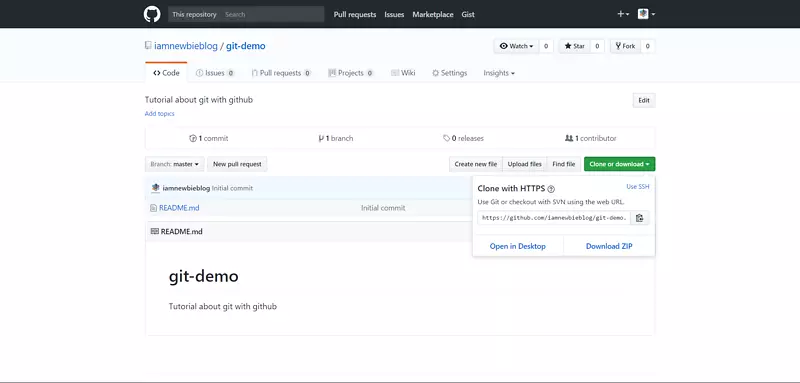Expand the Insights dropdown tab
Viewport: 800px width, 383px height.
(499, 73)
